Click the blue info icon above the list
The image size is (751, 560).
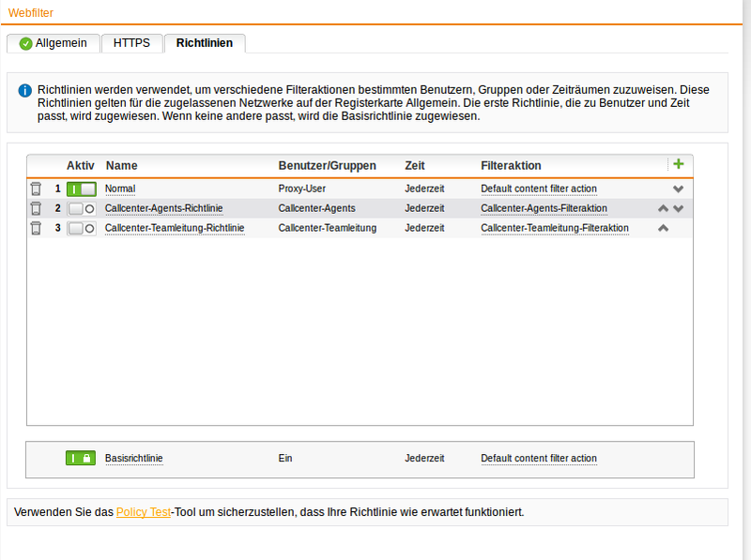coord(23,90)
